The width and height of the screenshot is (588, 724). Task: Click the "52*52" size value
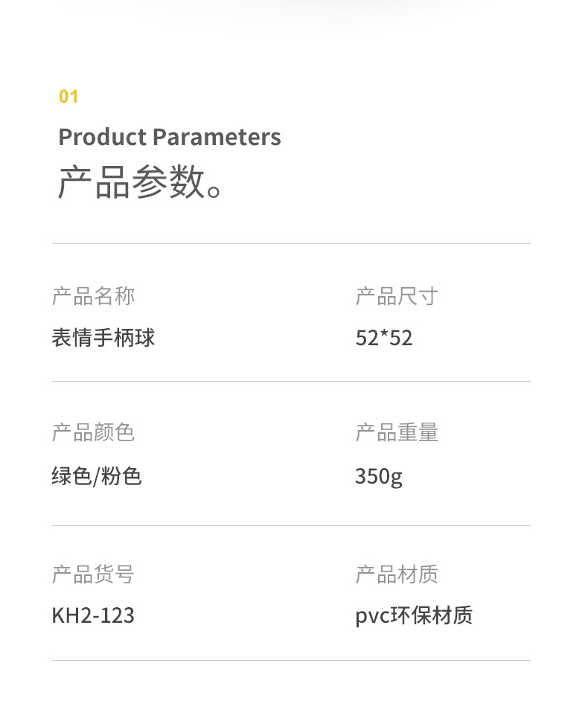tap(384, 338)
